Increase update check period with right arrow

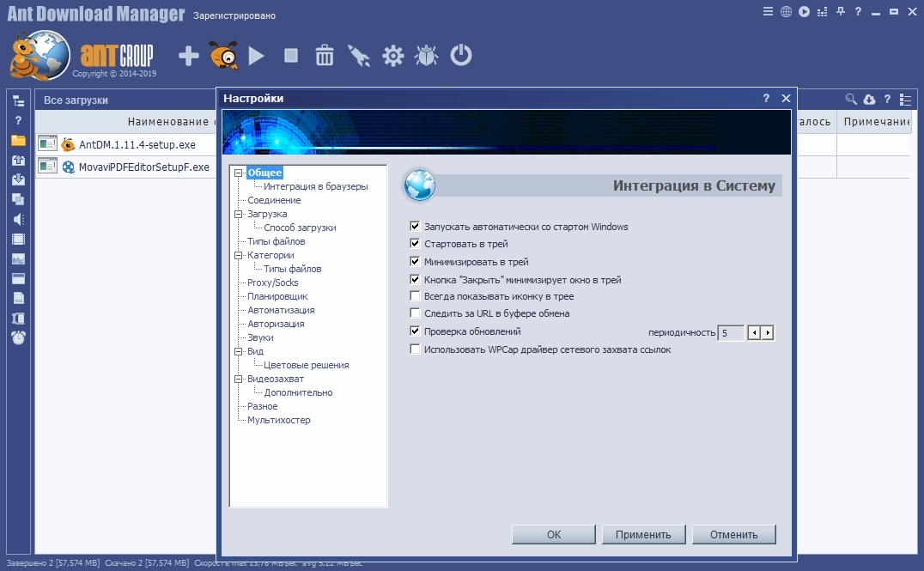tap(768, 332)
